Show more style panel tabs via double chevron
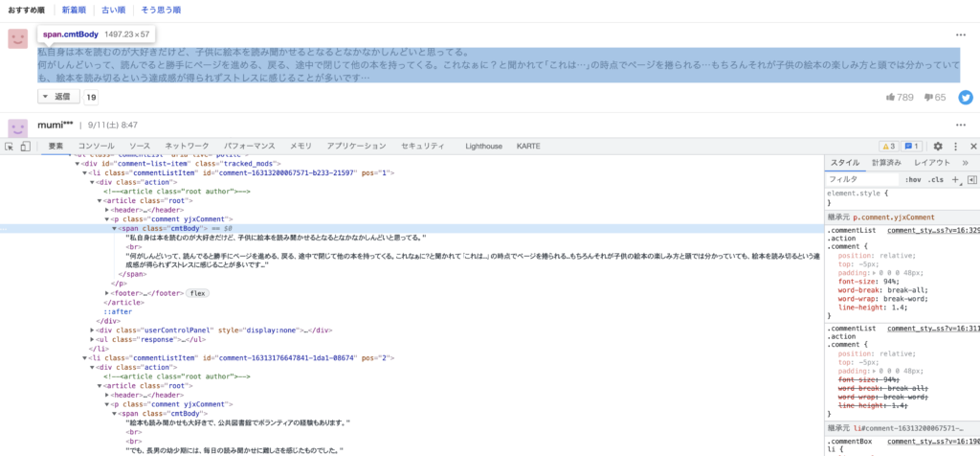This screenshot has width=980, height=456. click(965, 163)
